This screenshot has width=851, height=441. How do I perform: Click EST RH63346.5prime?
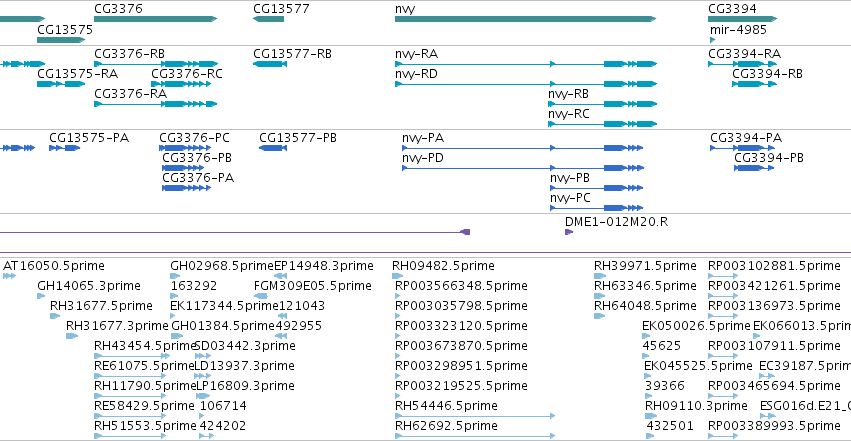[645, 286]
